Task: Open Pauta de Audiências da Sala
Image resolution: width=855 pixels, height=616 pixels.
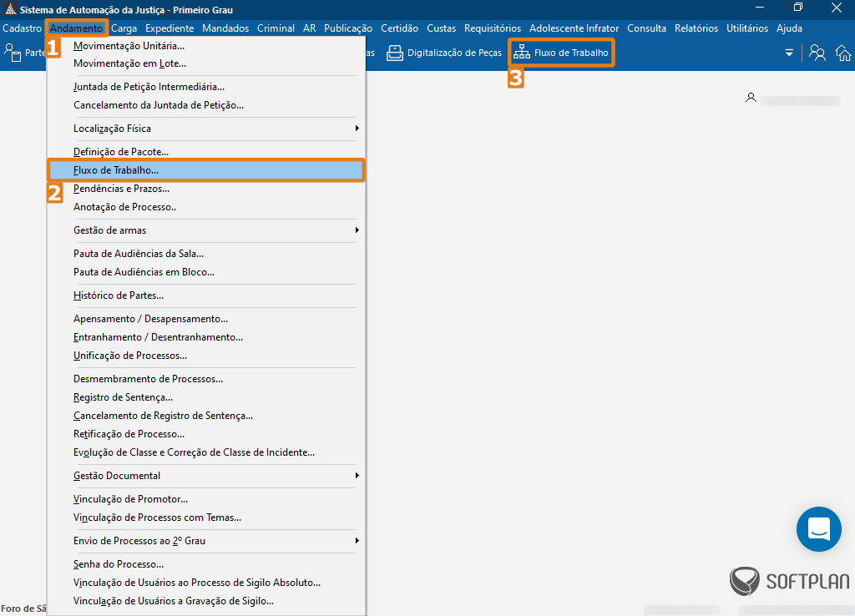Action: 206,254
